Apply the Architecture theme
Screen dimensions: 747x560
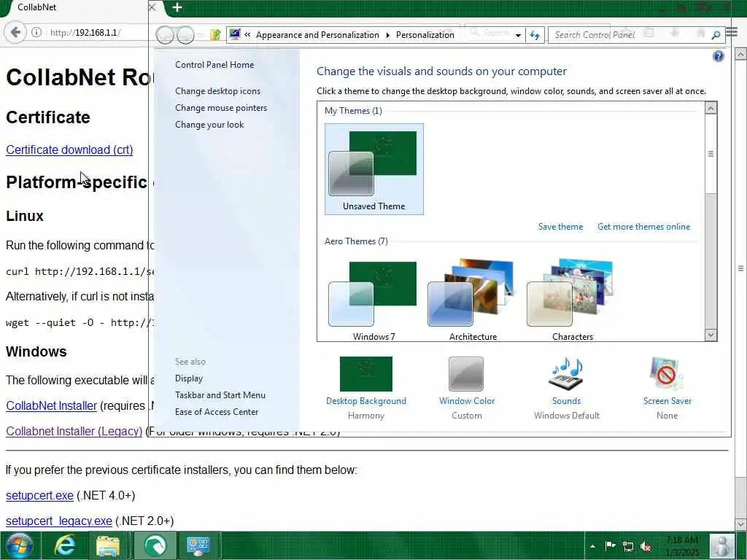click(x=473, y=300)
